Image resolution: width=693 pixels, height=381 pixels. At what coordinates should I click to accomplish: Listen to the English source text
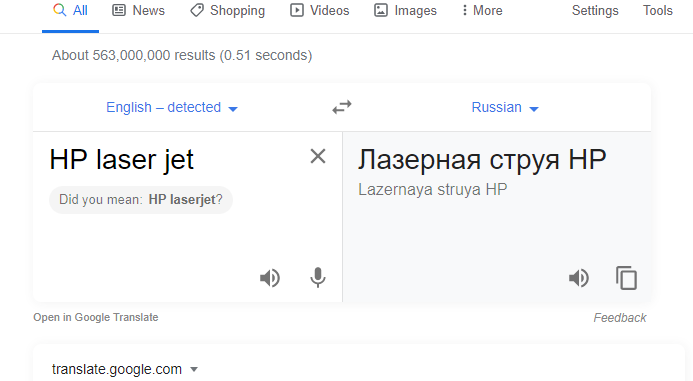pyautogui.click(x=270, y=278)
